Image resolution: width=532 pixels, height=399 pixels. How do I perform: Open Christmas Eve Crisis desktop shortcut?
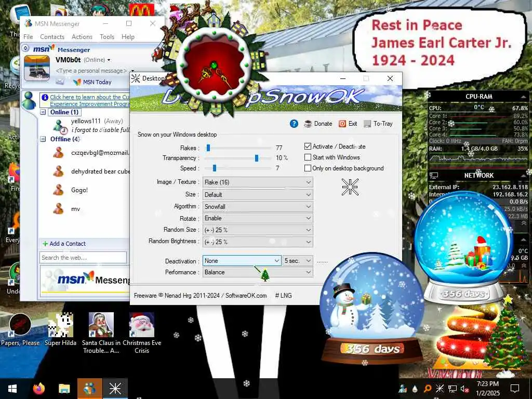coord(142,333)
